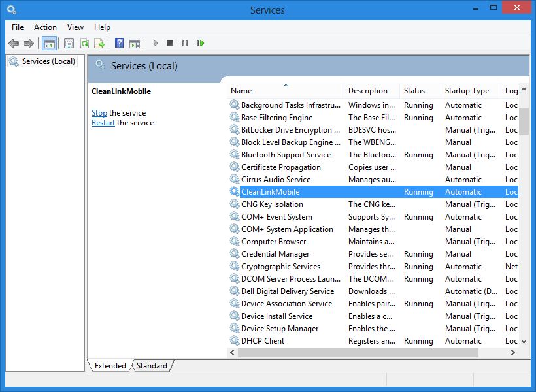Sort services by the Name column header
Viewport: 536px width, 392px height.
tap(241, 91)
